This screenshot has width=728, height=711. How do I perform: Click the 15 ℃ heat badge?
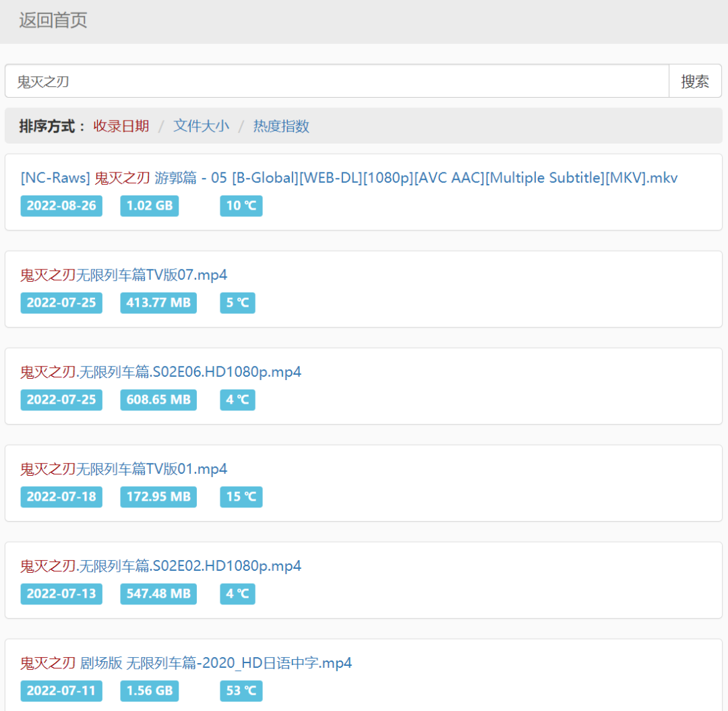(241, 497)
